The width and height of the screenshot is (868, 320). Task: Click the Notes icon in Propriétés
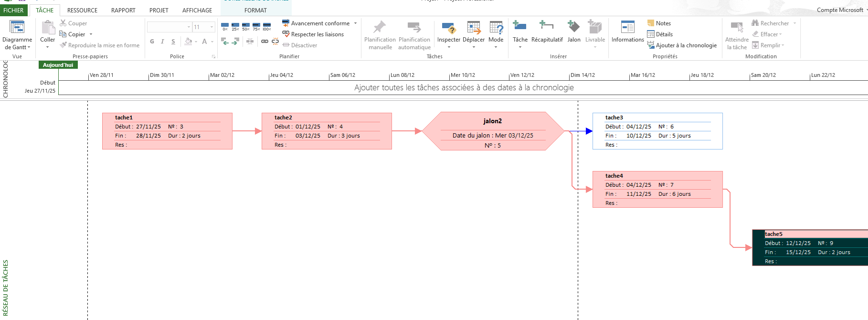[x=659, y=23]
